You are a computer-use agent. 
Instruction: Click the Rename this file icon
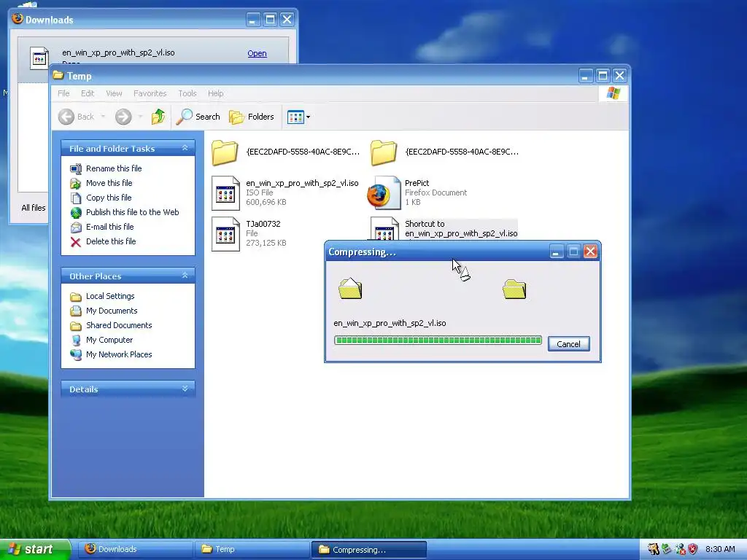(76, 168)
